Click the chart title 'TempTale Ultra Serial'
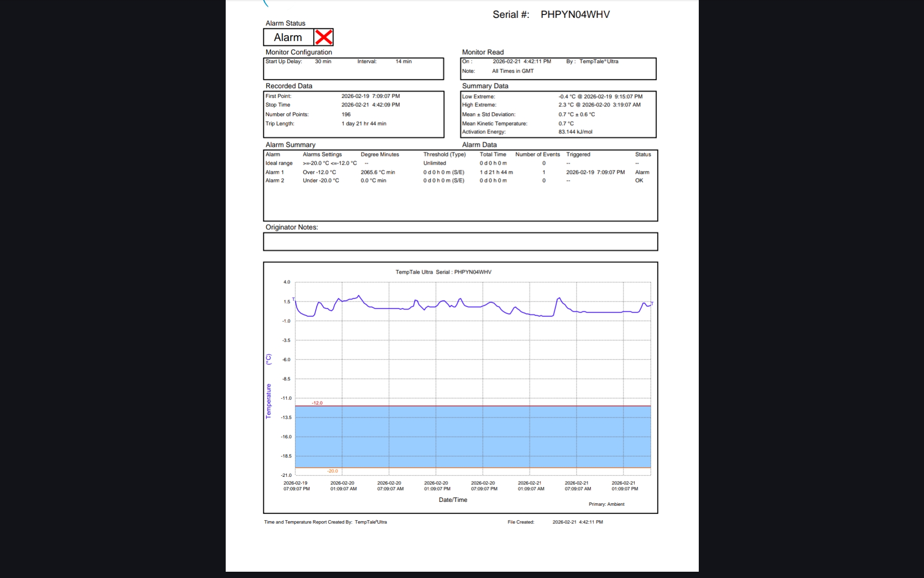 coord(443,272)
